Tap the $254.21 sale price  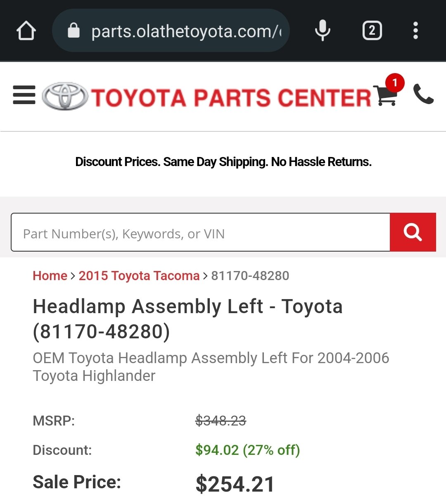point(235,484)
